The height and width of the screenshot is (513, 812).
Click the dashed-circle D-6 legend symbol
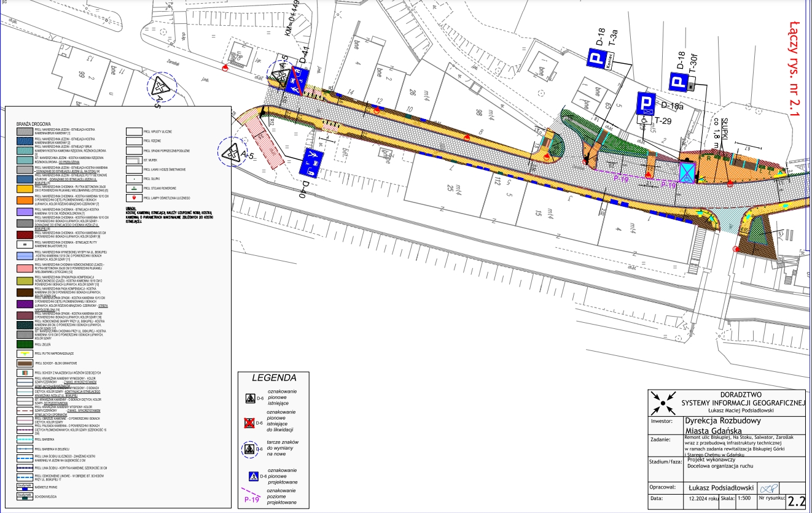(x=250, y=449)
